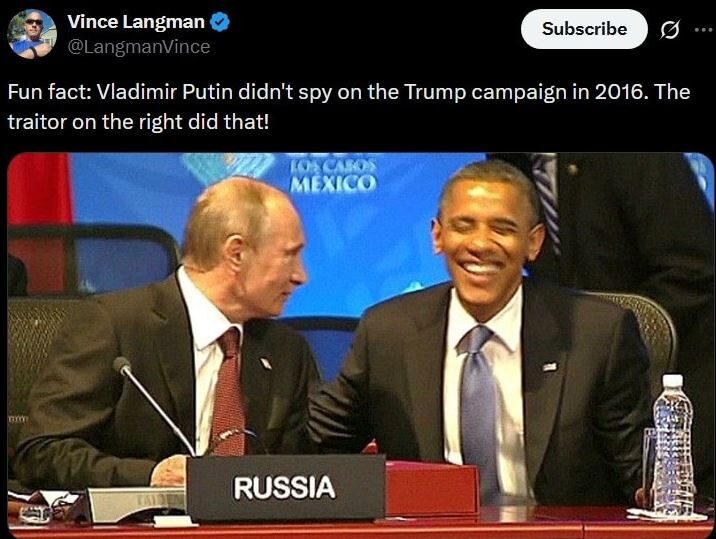
Task: Open the Grok explain-post icon
Action: tap(670, 30)
